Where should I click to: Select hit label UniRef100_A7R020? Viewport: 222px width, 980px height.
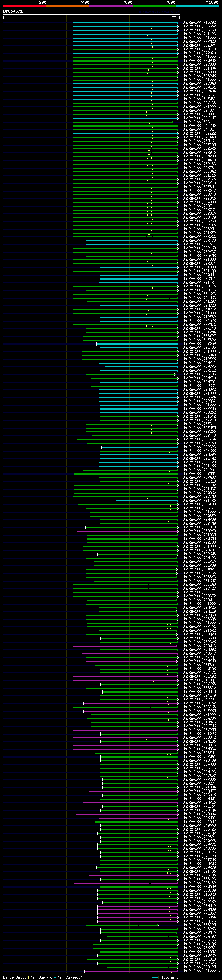click(199, 53)
